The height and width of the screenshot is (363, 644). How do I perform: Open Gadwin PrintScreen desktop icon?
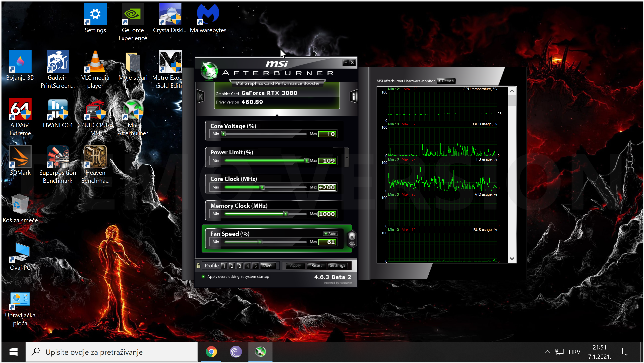pos(58,69)
